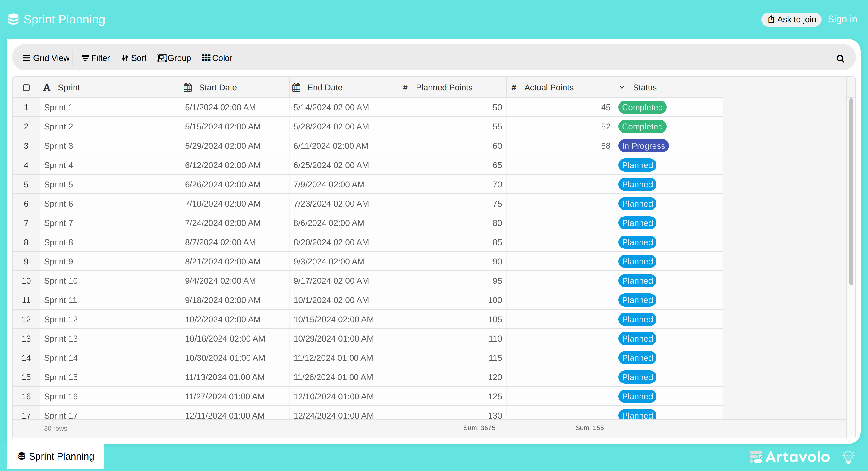The width and height of the screenshot is (868, 471).
Task: Click the 'Sum: 3675' summary
Action: tap(479, 428)
